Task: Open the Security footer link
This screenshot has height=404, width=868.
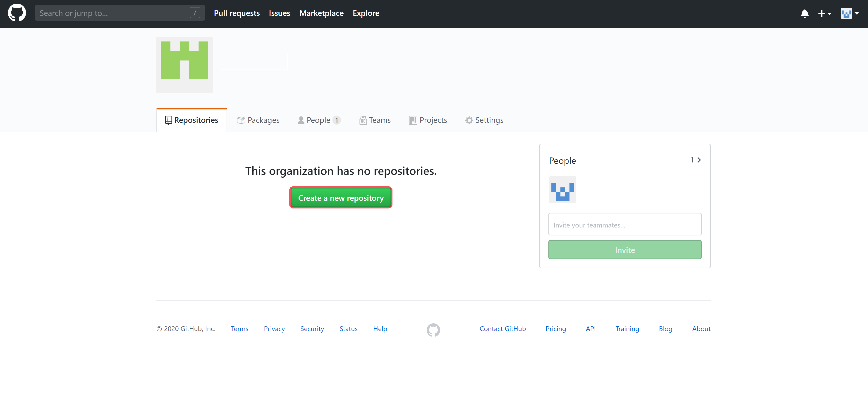Action: pos(312,329)
